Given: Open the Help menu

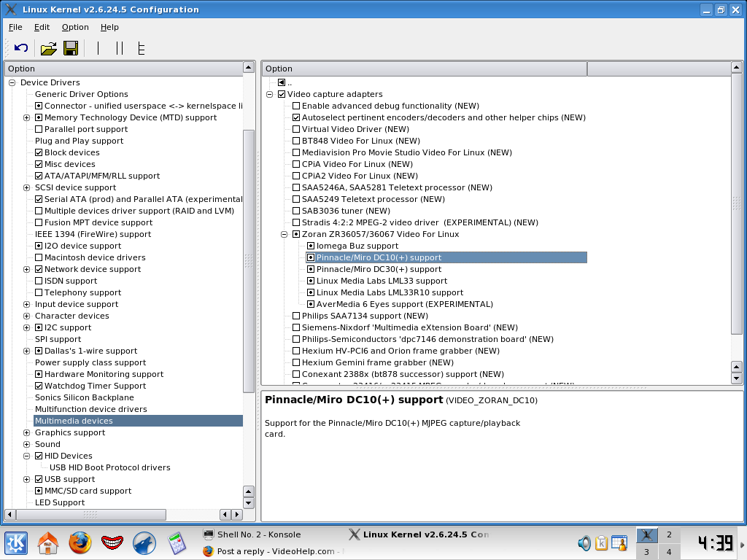Looking at the screenshot, I should (109, 27).
